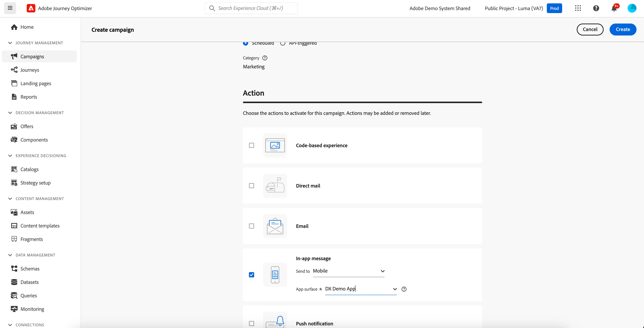Click the App surface help icon
Viewport: 644px width, 328px height.
tap(404, 289)
